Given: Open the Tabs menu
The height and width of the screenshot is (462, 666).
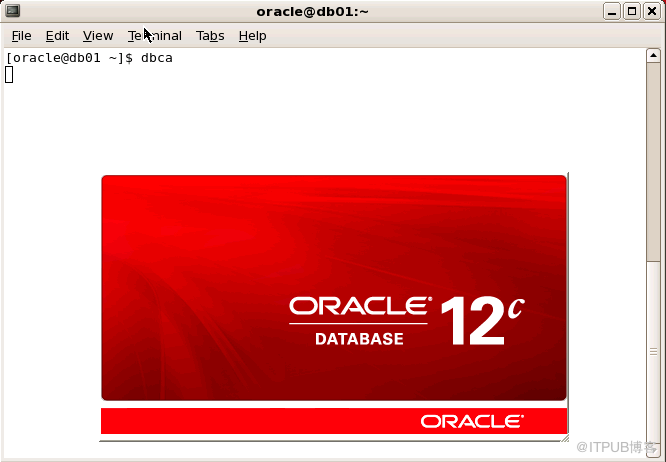Looking at the screenshot, I should pyautogui.click(x=210, y=36).
